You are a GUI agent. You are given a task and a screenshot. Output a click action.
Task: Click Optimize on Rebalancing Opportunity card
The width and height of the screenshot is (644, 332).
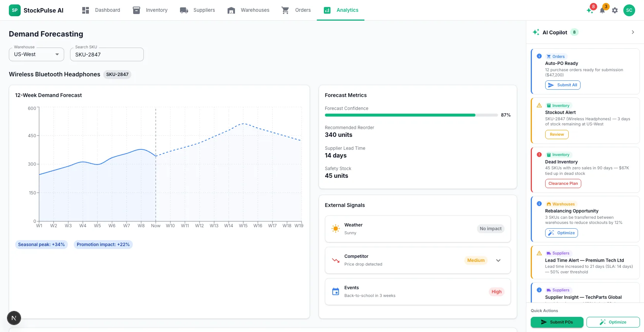click(562, 233)
